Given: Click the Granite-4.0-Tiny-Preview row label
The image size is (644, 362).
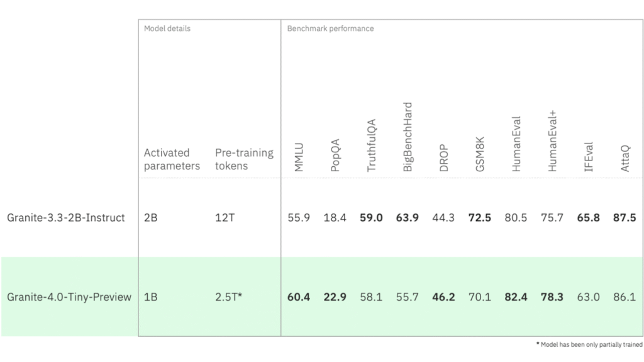Looking at the screenshot, I should (x=69, y=297).
